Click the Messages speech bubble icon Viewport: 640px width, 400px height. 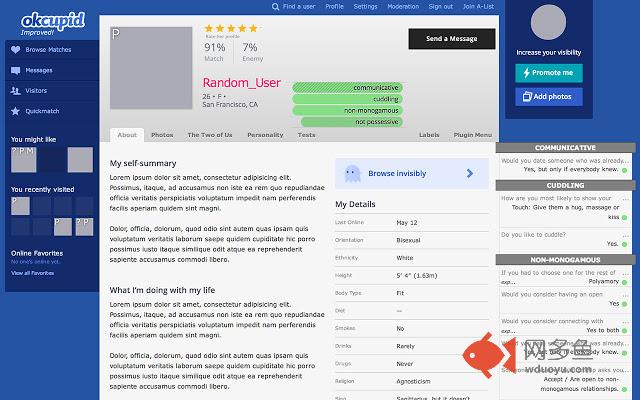coord(16,70)
